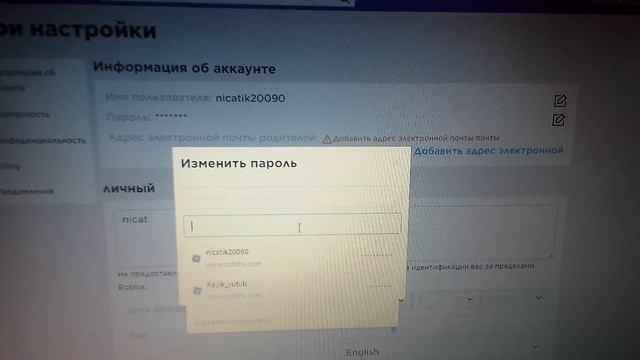
Task: Click the 'Информация об аккаунте' section heading
Action: pos(184,68)
